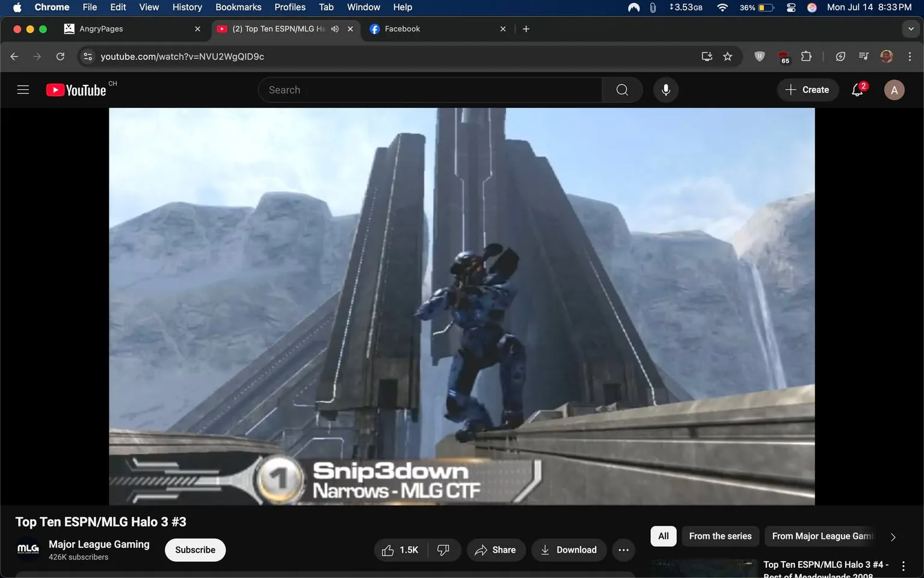The image size is (924, 578).
Task: Open YouTube notifications bell
Action: [856, 89]
